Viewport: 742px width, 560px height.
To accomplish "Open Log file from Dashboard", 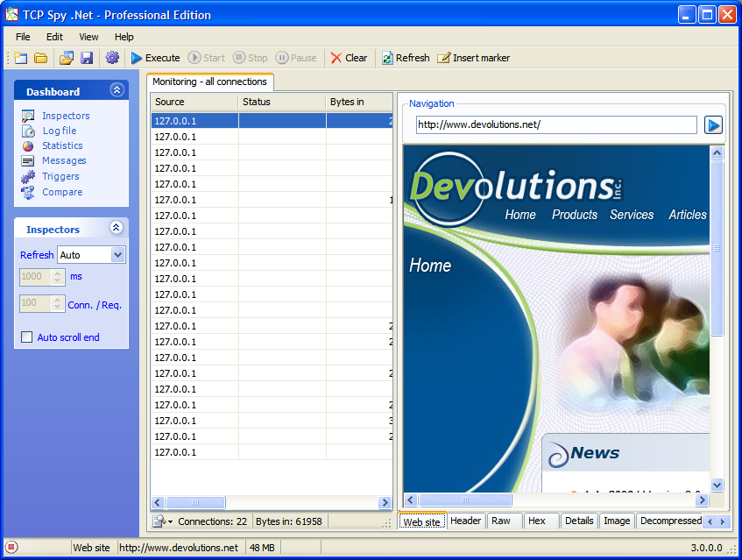I will click(60, 131).
